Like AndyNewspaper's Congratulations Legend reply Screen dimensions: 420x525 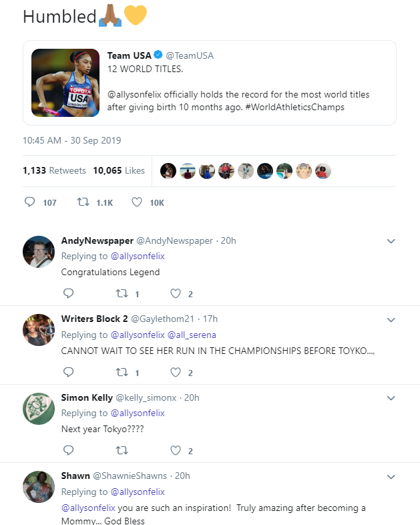click(x=176, y=293)
